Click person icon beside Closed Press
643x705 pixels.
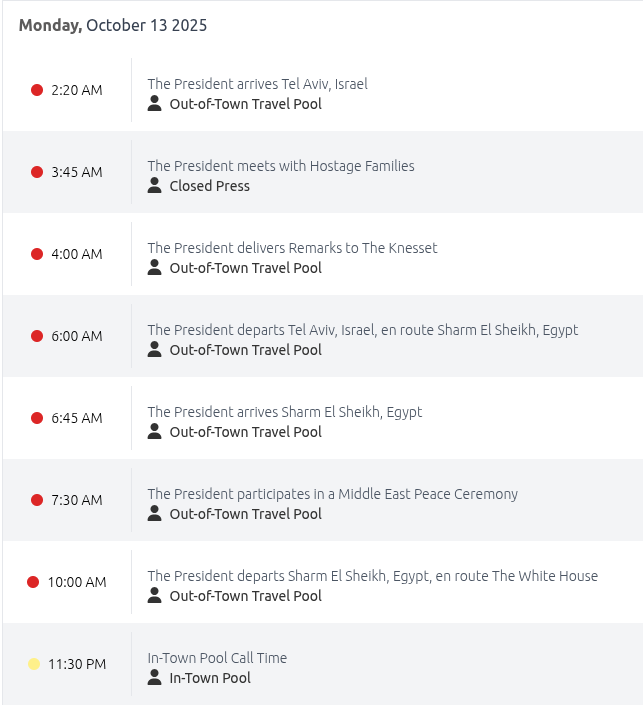tap(155, 185)
